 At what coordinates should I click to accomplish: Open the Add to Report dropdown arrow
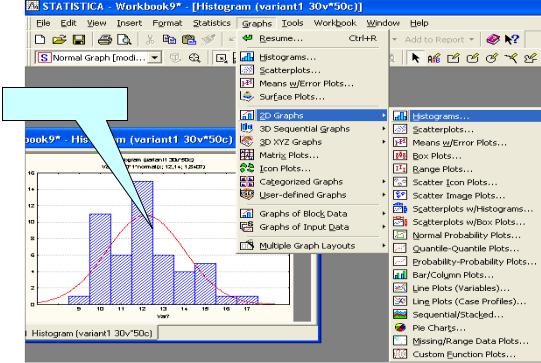click(x=471, y=40)
